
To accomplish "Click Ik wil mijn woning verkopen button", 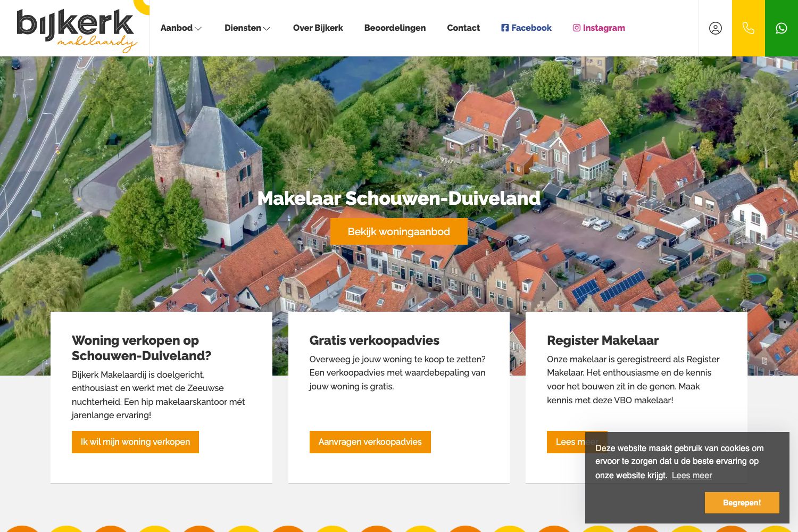I will (135, 442).
